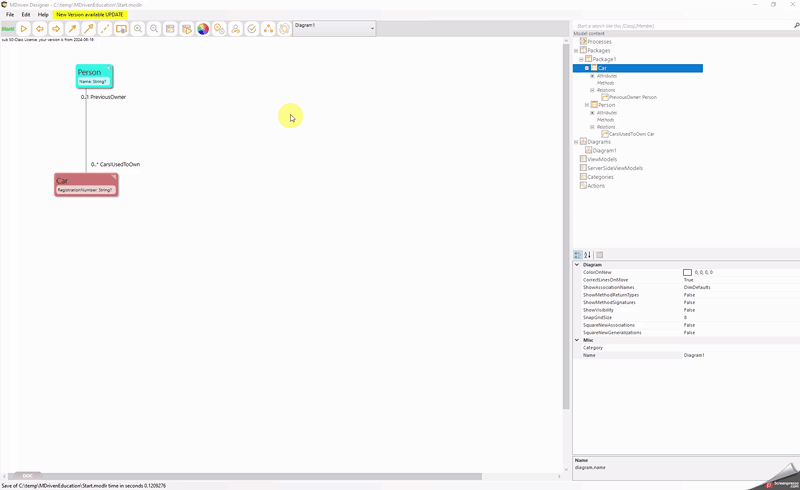The height and width of the screenshot is (490, 800).
Task: Click the checkmark validate model icon
Action: coord(252,29)
